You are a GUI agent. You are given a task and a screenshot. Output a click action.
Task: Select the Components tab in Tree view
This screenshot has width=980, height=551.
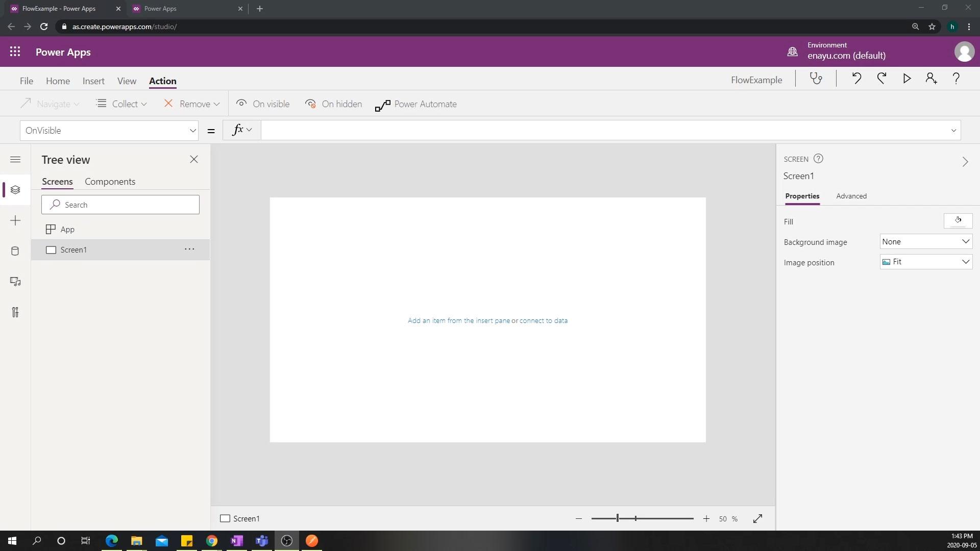pyautogui.click(x=110, y=181)
